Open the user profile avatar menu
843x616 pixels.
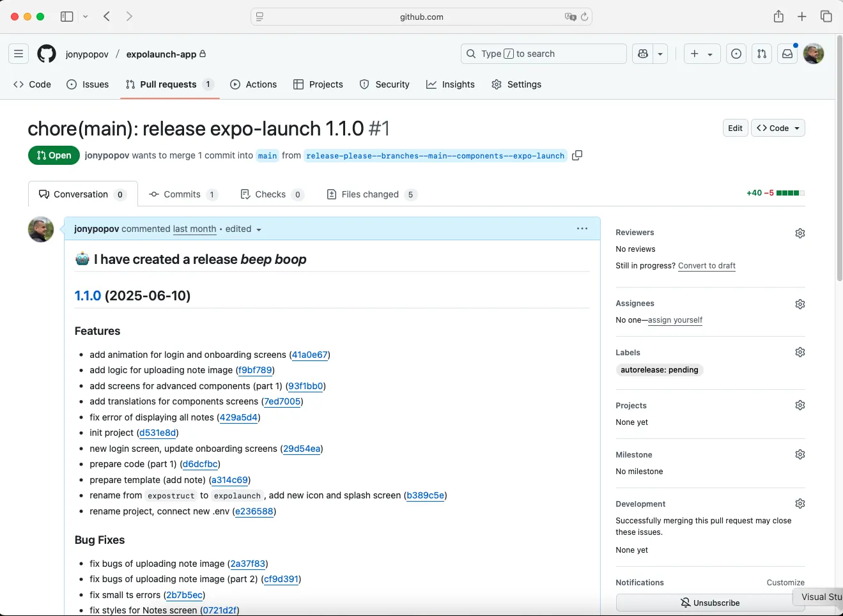[x=814, y=54]
